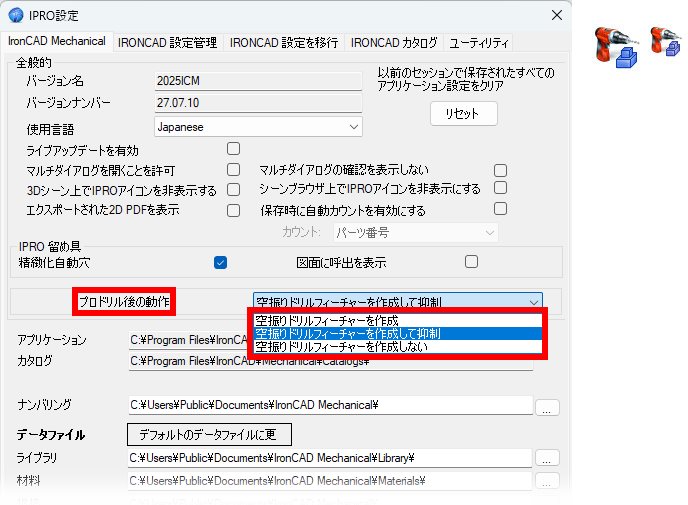Click the ナンバリング path field
688x505 pixels.
tap(330, 405)
